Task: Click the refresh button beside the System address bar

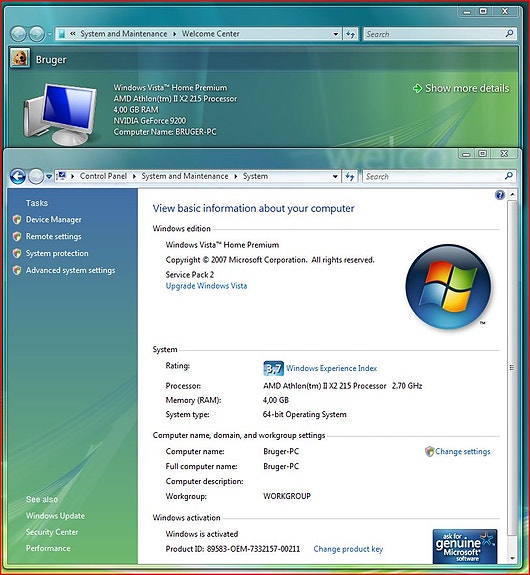Action: tap(350, 176)
